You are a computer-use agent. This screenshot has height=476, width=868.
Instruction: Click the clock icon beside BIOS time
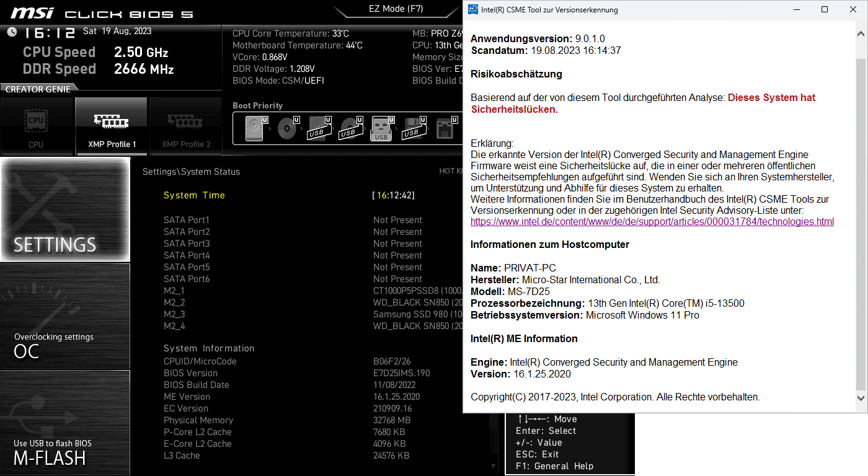(x=12, y=32)
